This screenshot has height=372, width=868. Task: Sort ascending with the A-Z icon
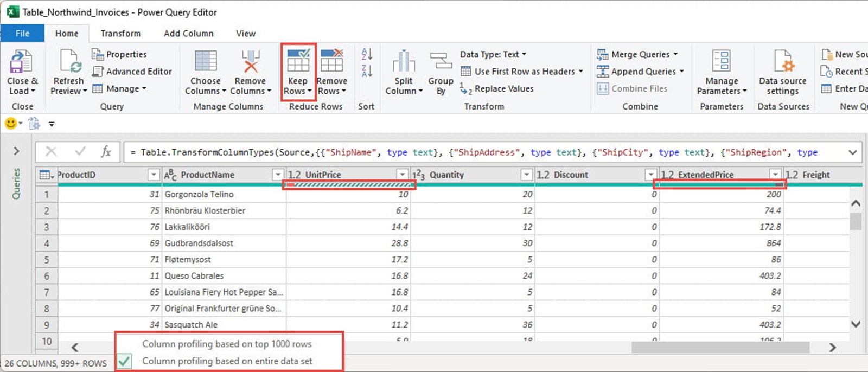[367, 54]
